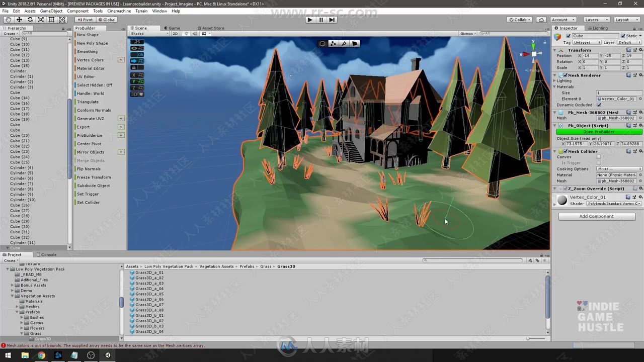This screenshot has width=644, height=362.
Task: Open the Cinemachine menu
Action: point(119,11)
